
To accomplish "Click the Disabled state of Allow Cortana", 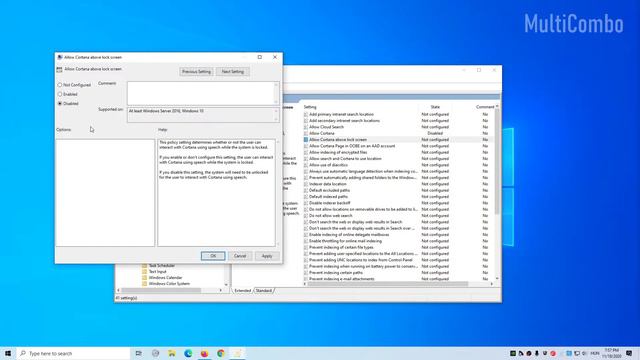I will click(x=435, y=133).
